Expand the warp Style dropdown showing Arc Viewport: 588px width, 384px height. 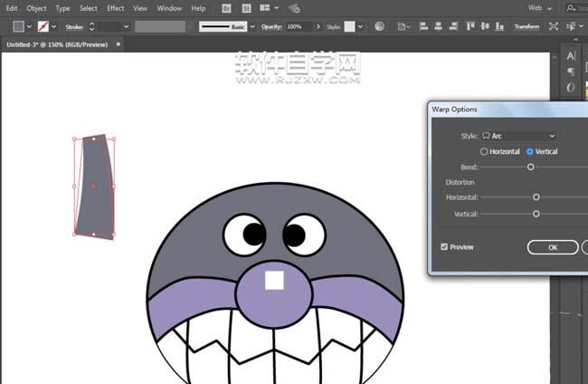coord(519,136)
